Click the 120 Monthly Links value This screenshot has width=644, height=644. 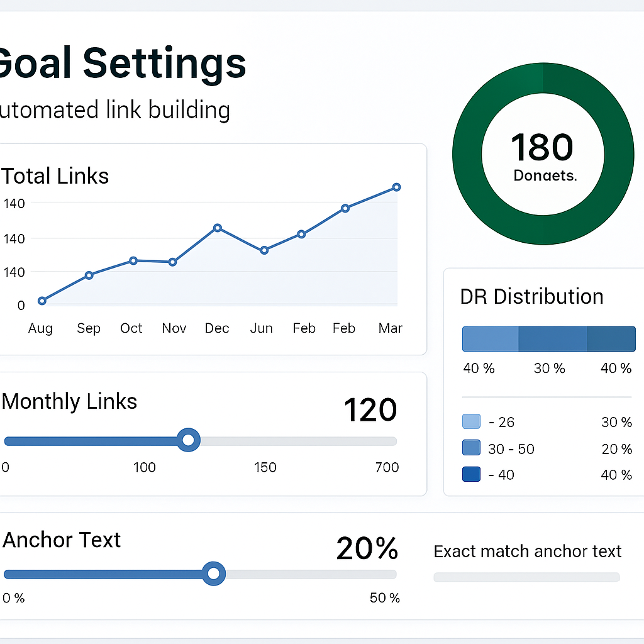coord(370,409)
